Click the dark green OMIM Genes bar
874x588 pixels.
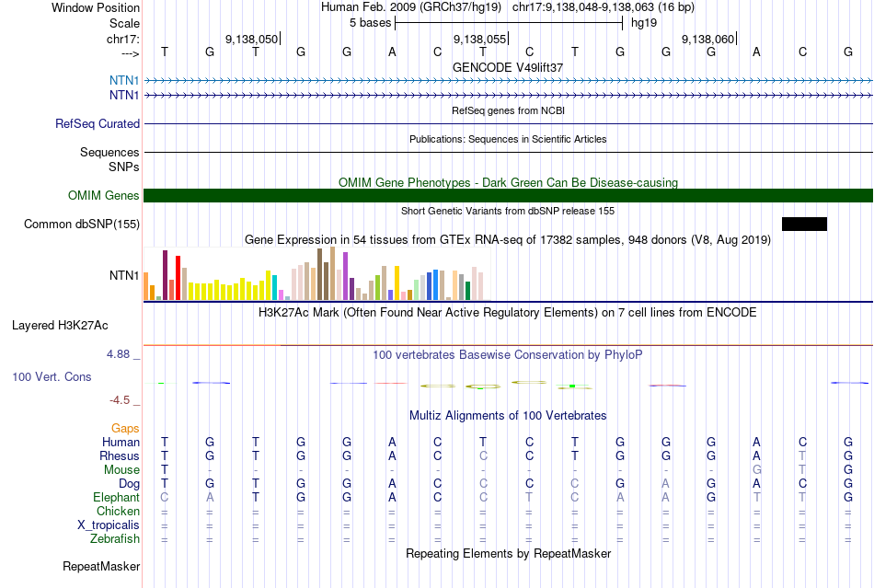pos(508,196)
